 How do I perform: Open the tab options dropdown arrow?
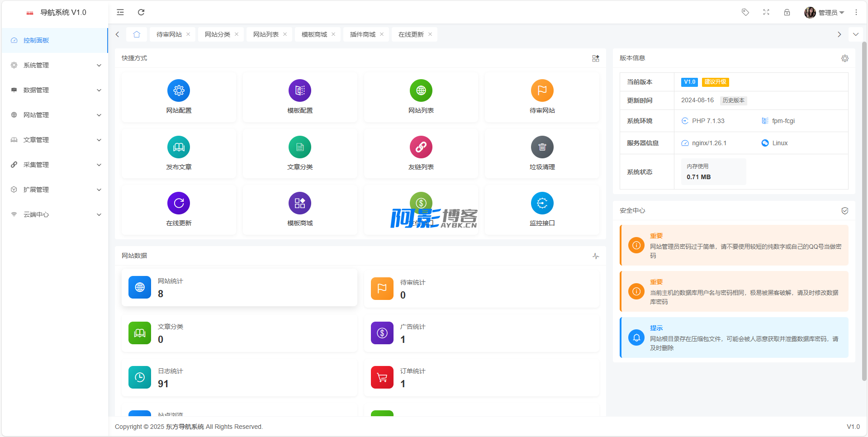(855, 34)
